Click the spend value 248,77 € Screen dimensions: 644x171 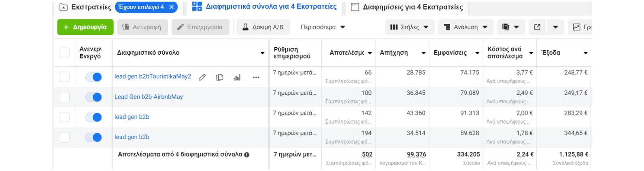(x=576, y=73)
